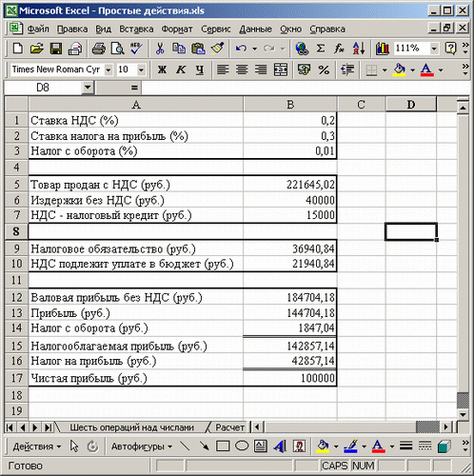Create a new workbook with the New icon
This screenshot has width=474, height=476.
(x=17, y=49)
